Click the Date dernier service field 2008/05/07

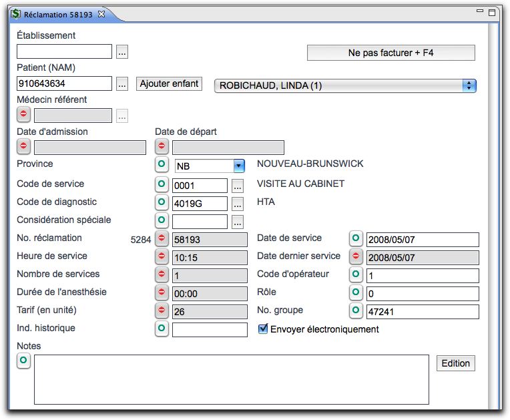(423, 258)
